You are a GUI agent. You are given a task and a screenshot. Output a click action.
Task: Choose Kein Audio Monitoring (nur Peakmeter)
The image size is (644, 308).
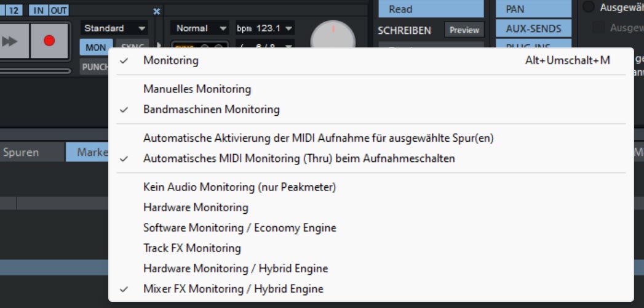pyautogui.click(x=371, y=187)
